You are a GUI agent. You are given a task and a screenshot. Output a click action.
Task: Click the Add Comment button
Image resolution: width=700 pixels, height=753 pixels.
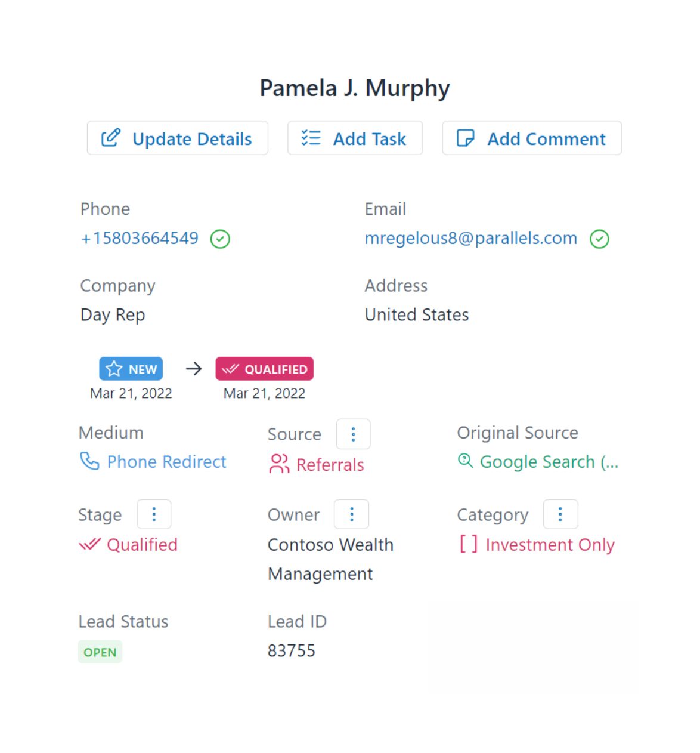[x=532, y=138]
